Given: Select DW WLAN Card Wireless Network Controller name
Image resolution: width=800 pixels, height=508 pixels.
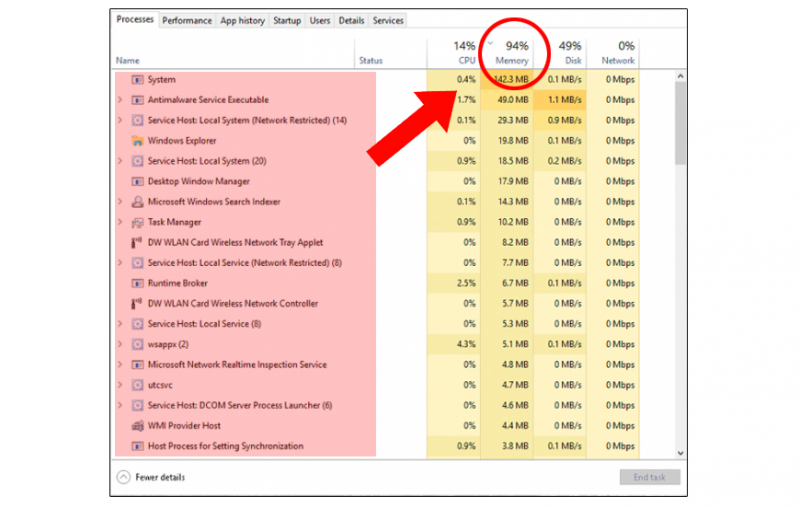Looking at the screenshot, I should (x=233, y=303).
